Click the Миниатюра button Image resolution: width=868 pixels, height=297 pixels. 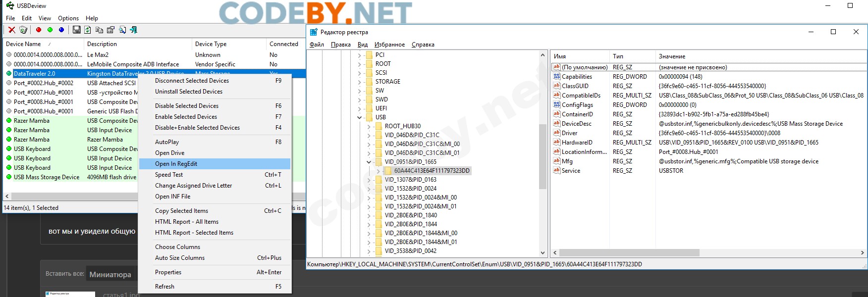point(110,274)
